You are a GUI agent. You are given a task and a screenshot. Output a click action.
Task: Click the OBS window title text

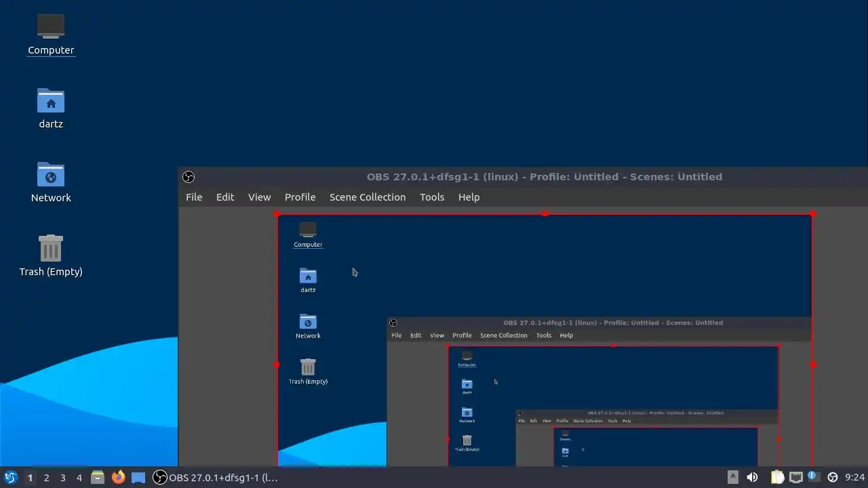pos(545,177)
